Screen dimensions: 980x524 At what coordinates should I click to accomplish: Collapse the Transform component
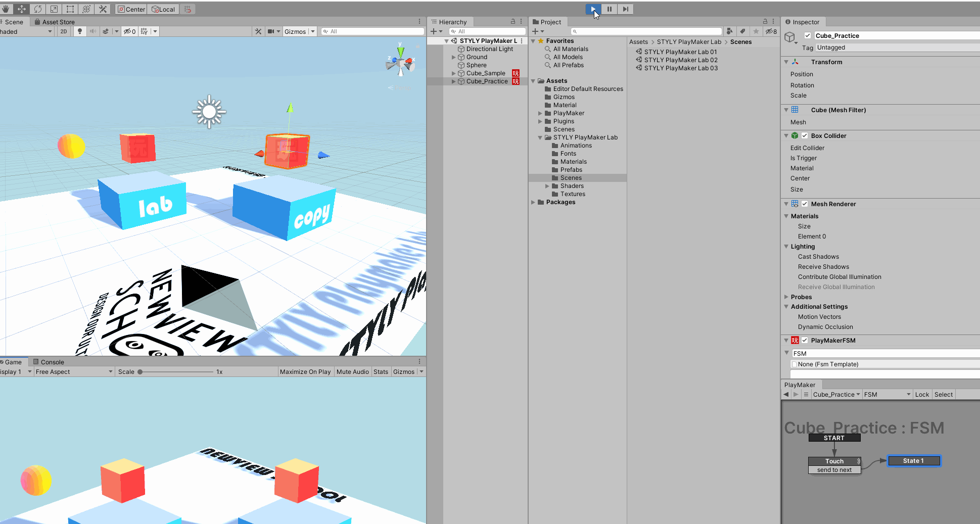point(786,62)
